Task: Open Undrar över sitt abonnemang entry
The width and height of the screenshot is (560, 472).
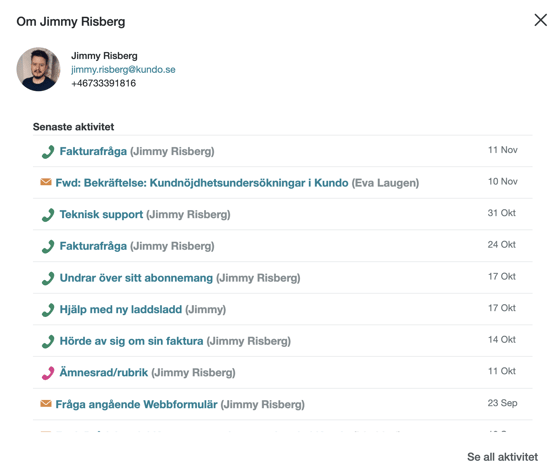Action: pyautogui.click(x=136, y=278)
